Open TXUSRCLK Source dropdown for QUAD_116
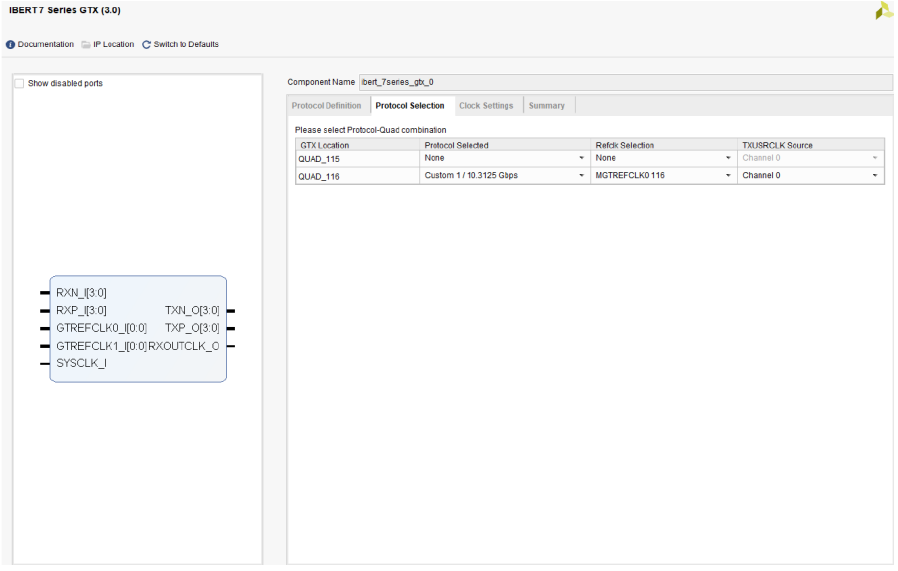Image resolution: width=898 pixels, height=571 pixels. pos(810,175)
